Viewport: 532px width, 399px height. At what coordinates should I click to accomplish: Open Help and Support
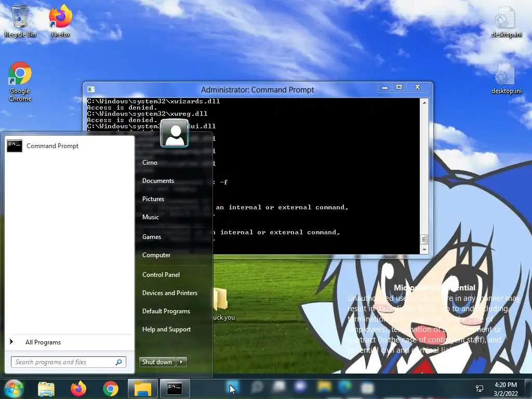(x=167, y=329)
